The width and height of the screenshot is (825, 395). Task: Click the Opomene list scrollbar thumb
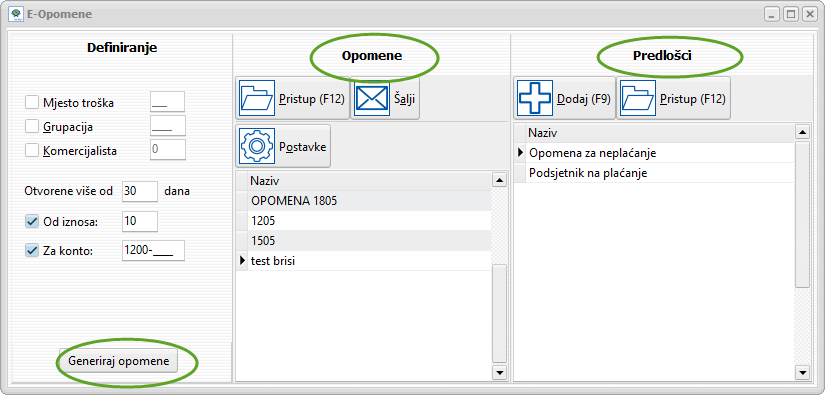(x=499, y=313)
